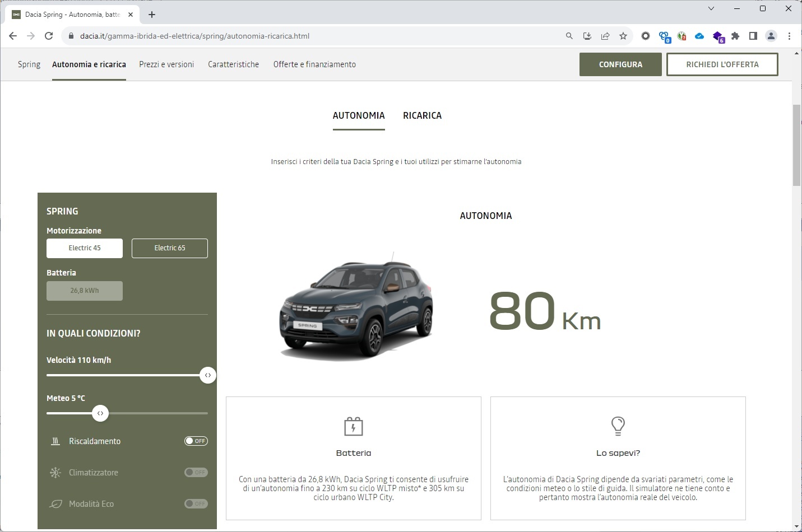Bookmark this page with the star

(x=623, y=36)
